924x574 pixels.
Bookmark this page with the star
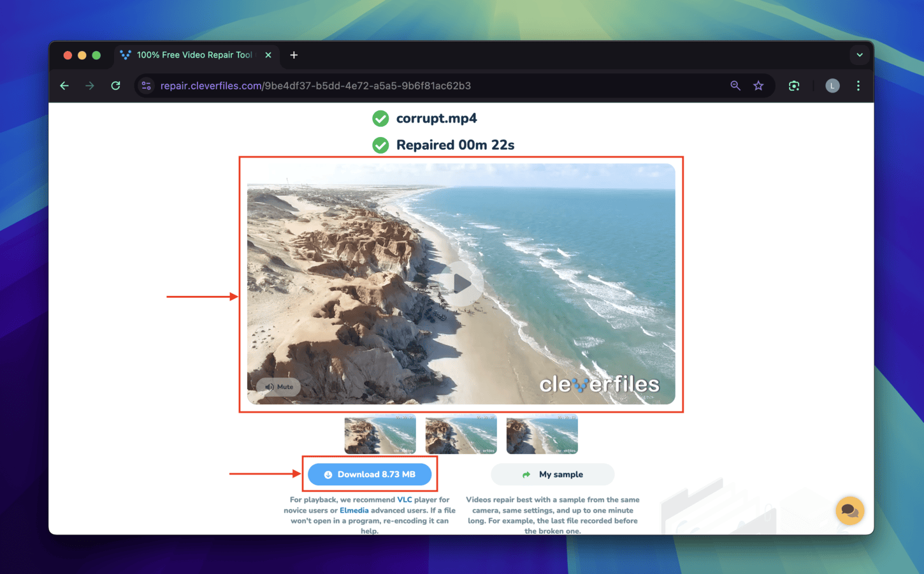pos(758,85)
